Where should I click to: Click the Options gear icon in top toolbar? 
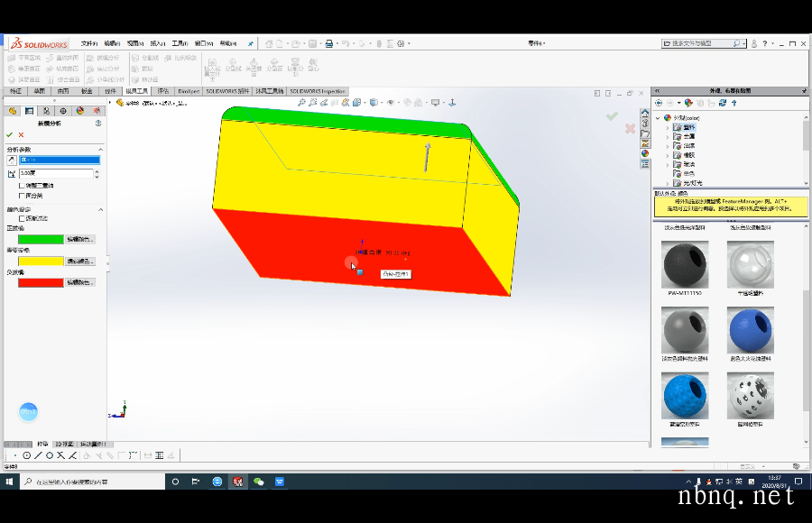tap(401, 43)
